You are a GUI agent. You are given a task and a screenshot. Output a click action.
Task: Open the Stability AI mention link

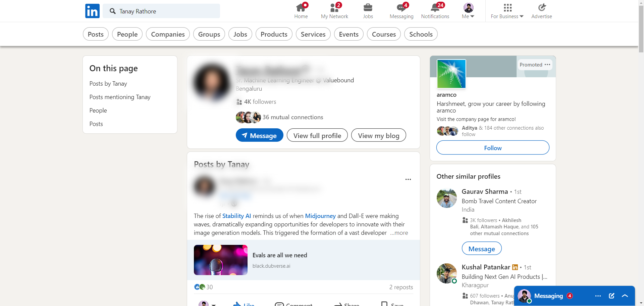237,216
